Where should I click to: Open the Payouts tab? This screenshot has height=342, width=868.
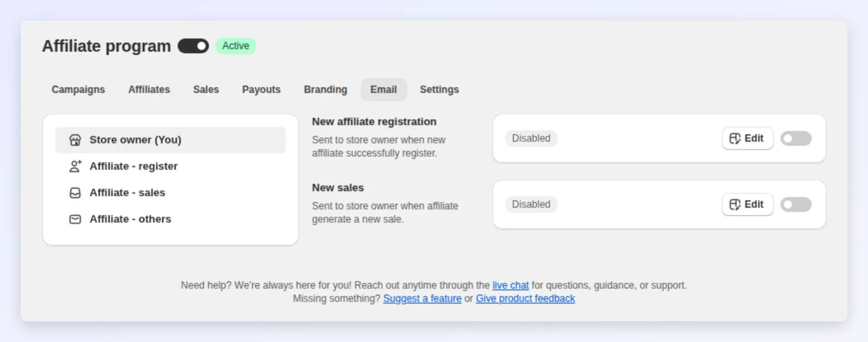261,89
